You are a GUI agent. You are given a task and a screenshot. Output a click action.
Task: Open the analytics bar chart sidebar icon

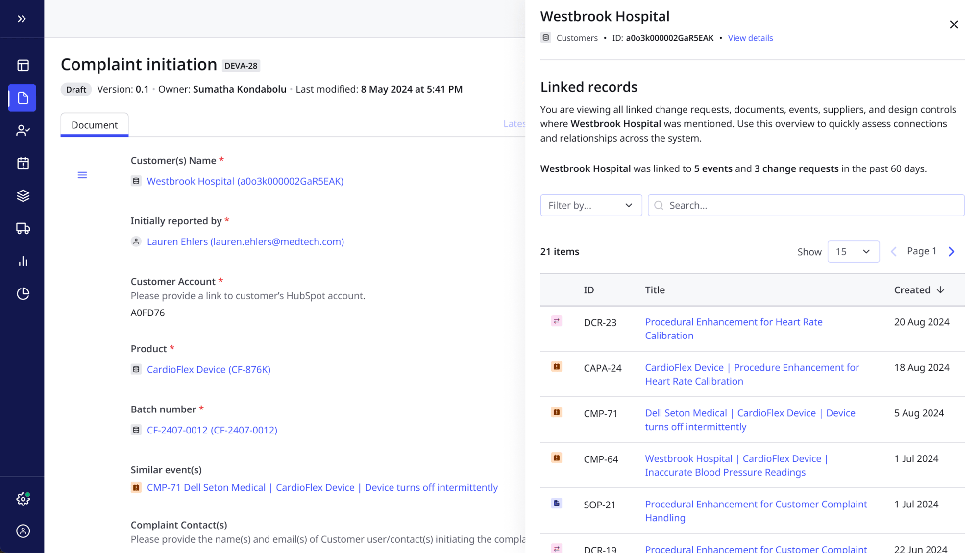(x=22, y=261)
